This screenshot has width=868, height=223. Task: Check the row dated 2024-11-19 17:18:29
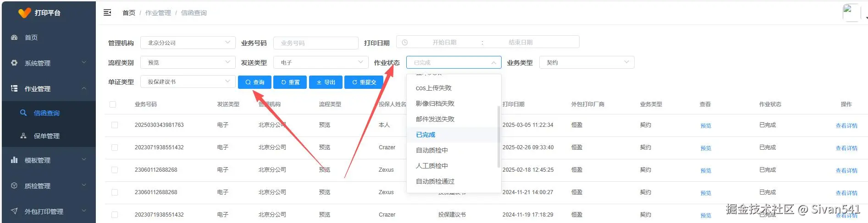[115, 215]
